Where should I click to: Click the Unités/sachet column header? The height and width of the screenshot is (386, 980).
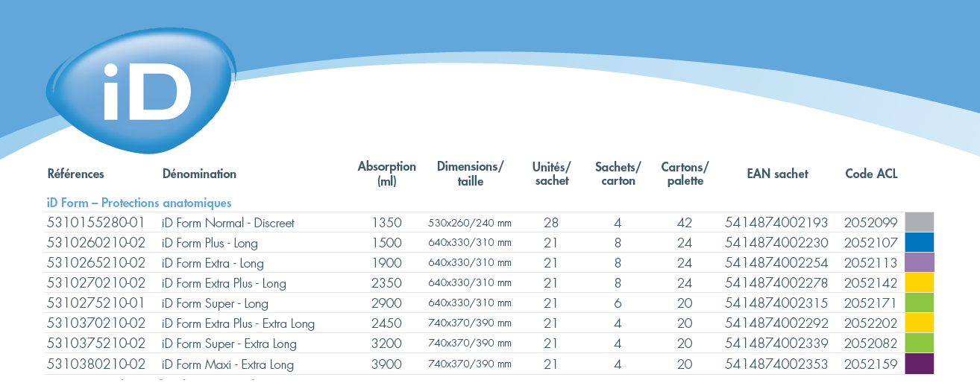(x=552, y=174)
